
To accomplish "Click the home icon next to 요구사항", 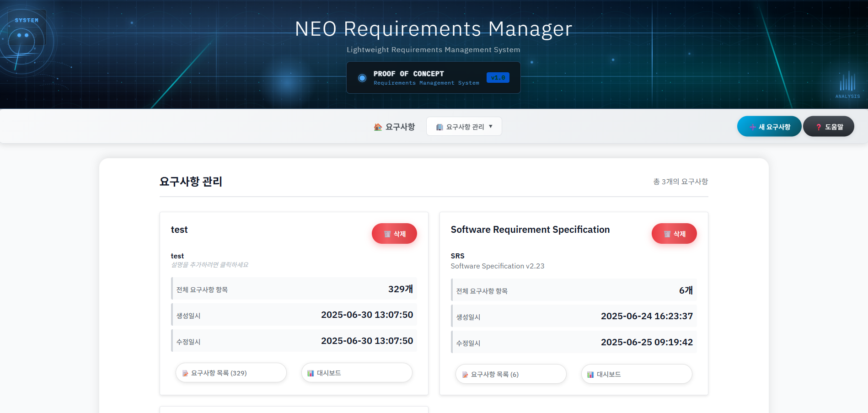I will click(x=377, y=127).
